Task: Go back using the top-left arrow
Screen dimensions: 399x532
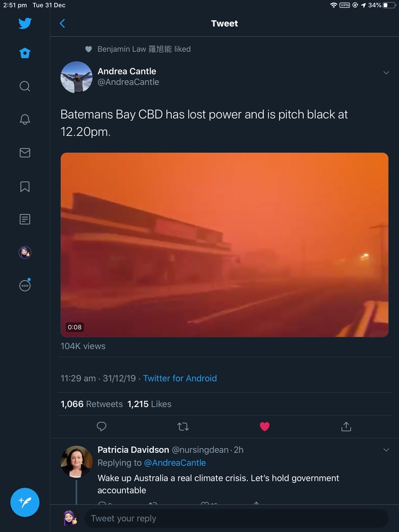Action: 62,23
